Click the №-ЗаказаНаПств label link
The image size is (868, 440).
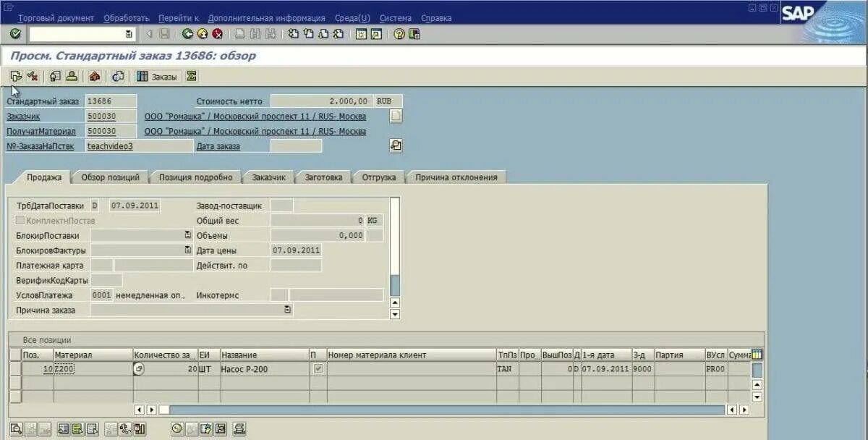pyautogui.click(x=40, y=146)
